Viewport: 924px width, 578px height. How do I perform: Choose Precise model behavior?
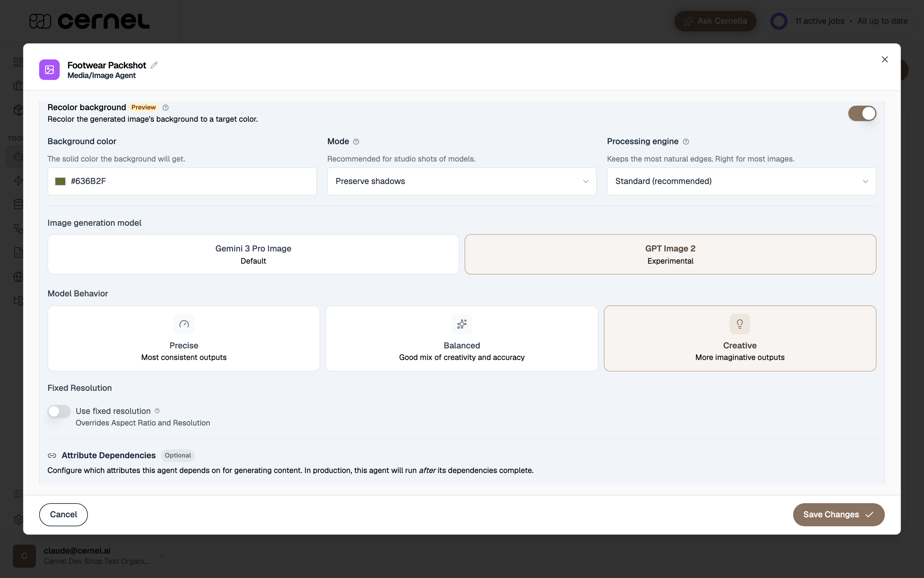[x=184, y=338]
